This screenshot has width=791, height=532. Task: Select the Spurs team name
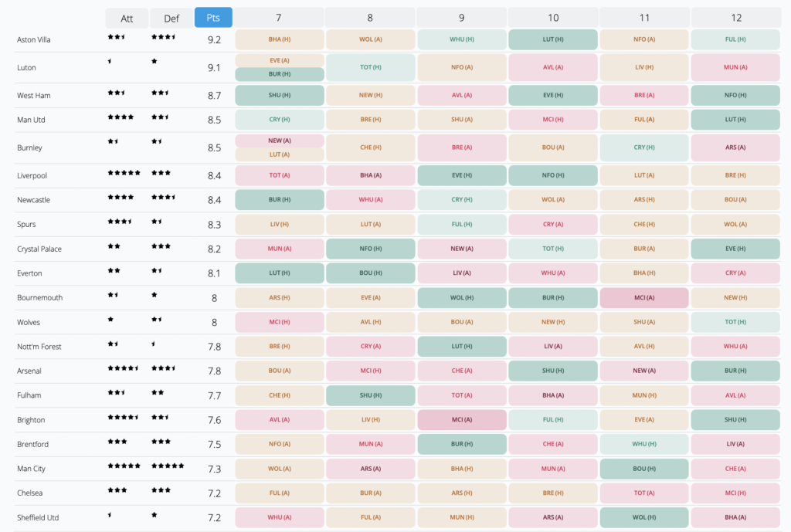pyautogui.click(x=26, y=224)
